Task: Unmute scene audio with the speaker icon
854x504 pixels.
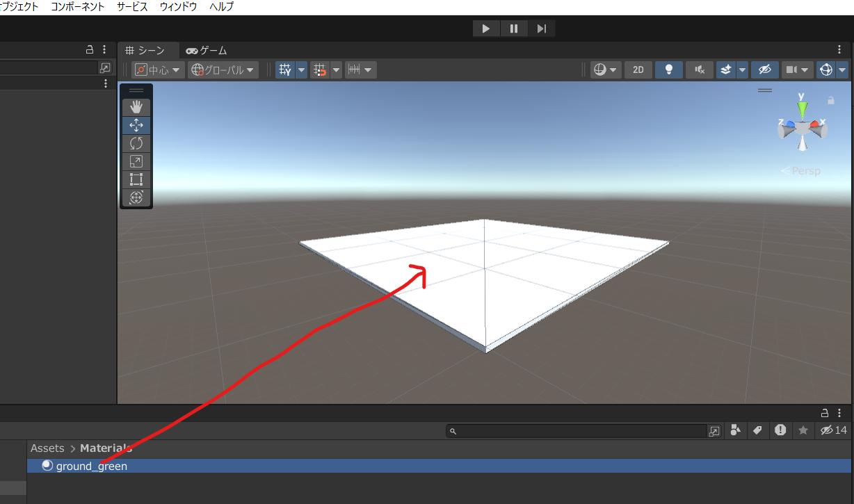Action: coord(699,70)
